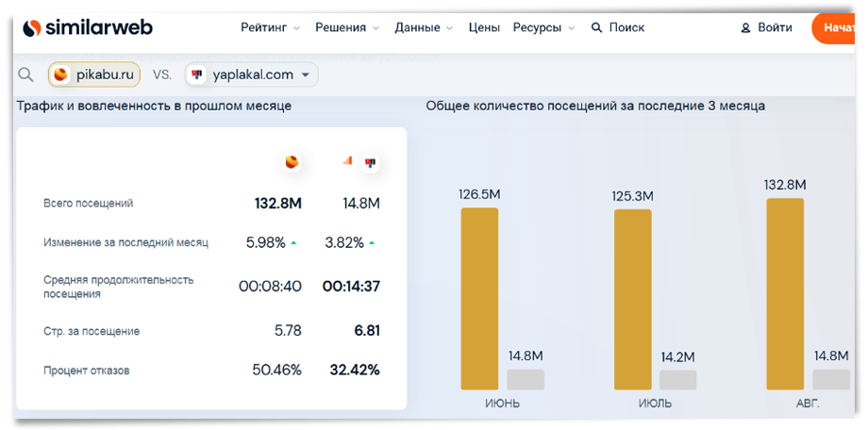Click the Стр. за посещение label
This screenshot has height=430, width=868.
(x=92, y=332)
